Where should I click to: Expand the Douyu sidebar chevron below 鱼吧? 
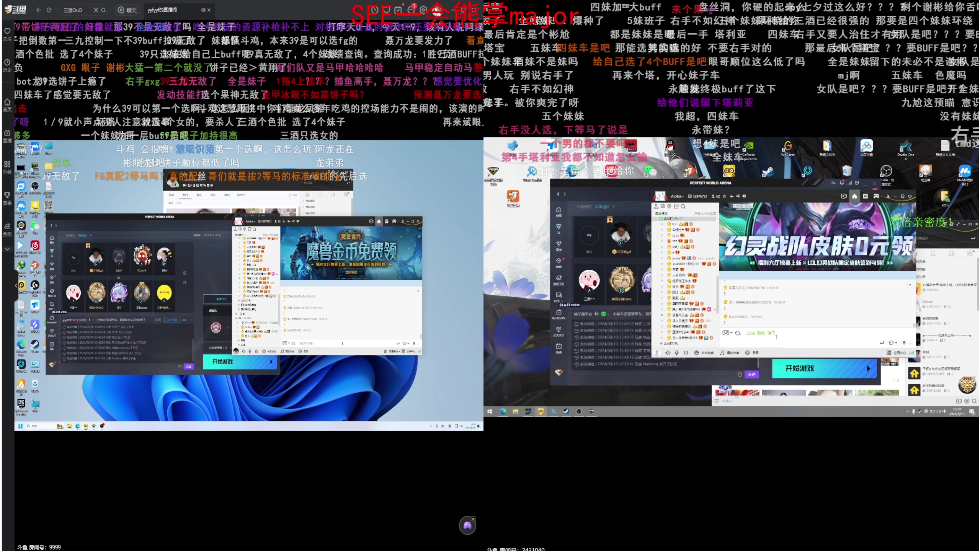point(7,249)
